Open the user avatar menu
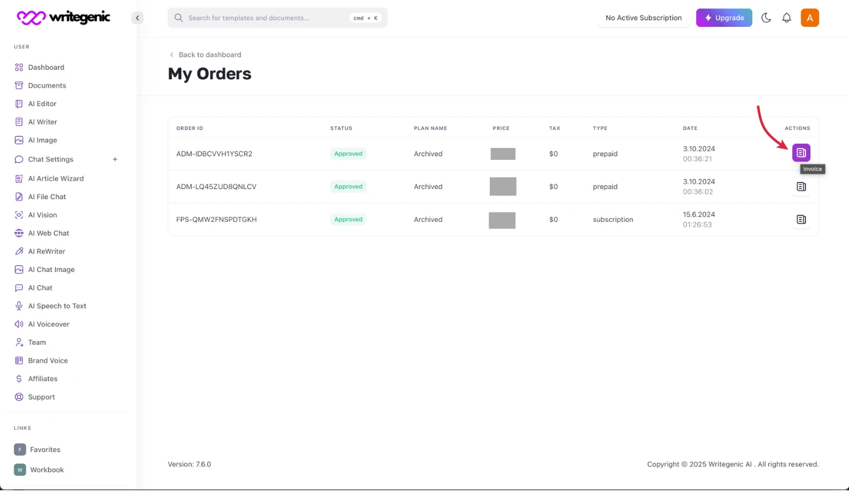849x504 pixels. pos(810,18)
